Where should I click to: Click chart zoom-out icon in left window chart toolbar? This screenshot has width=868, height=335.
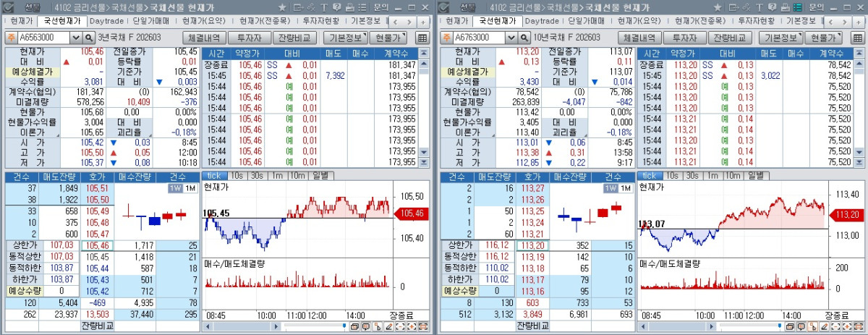click(x=400, y=327)
